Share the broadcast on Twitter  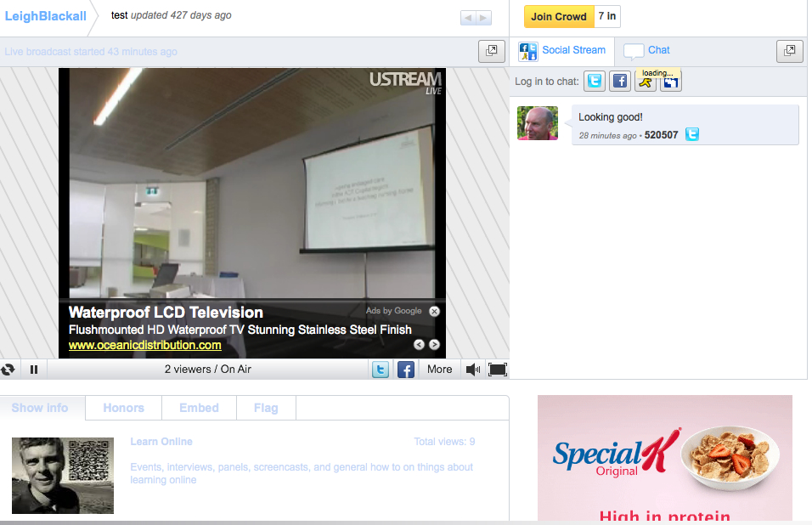click(381, 370)
